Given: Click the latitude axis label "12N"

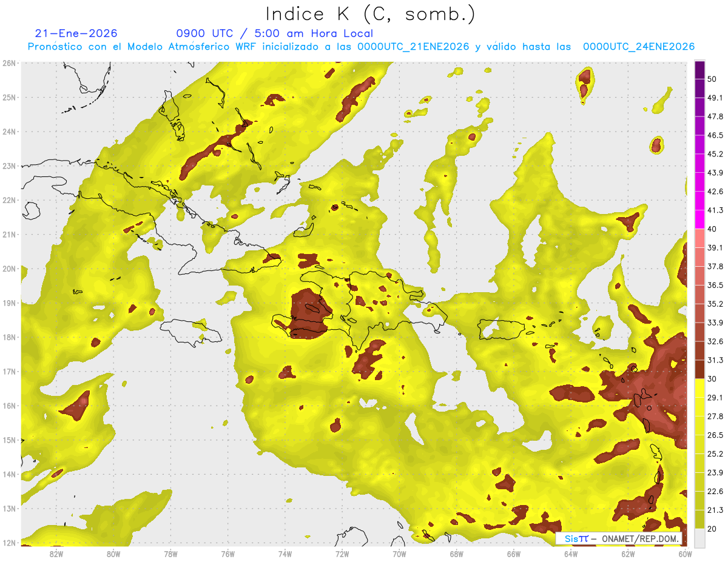Looking at the screenshot, I should coord(9,543).
